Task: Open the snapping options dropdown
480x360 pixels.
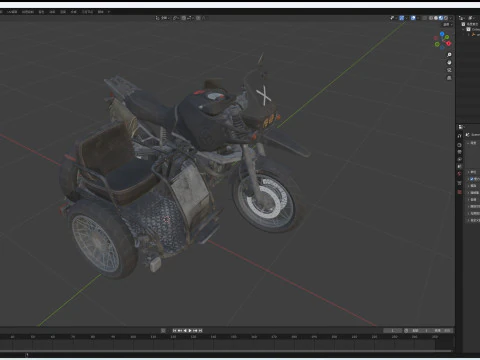Action: point(190,18)
